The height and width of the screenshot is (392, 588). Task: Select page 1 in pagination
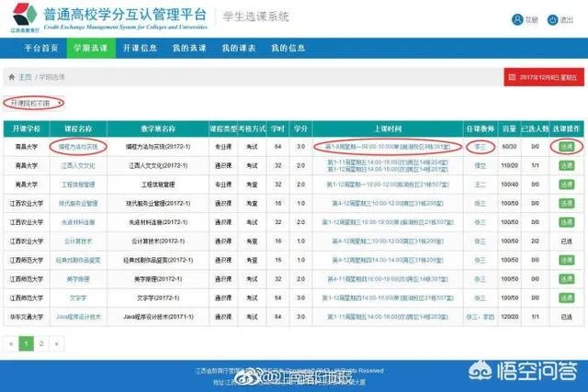click(27, 343)
